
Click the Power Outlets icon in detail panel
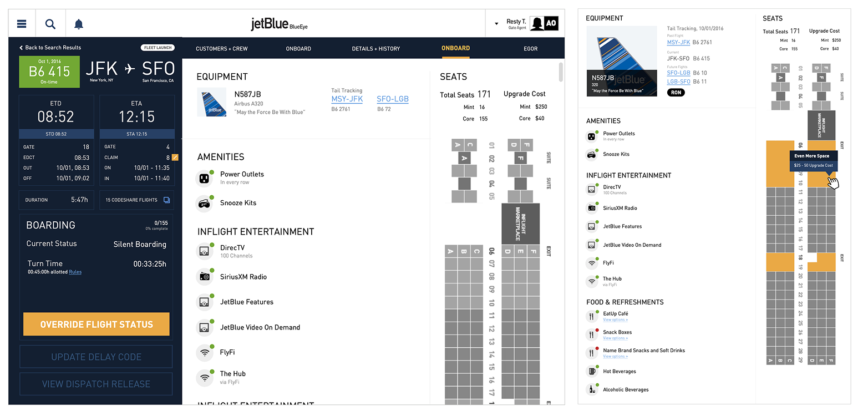pos(592,136)
